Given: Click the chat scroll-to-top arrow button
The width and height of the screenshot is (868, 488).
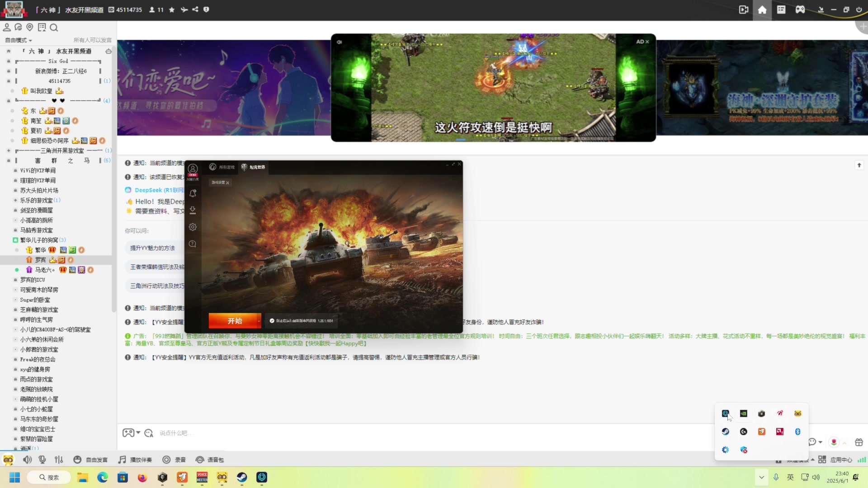Looking at the screenshot, I should point(859,165).
